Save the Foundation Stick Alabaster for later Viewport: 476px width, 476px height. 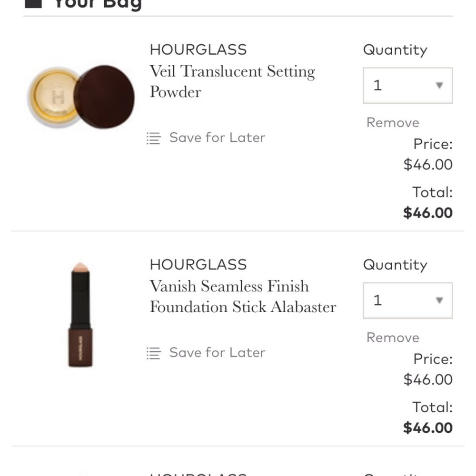tap(217, 353)
